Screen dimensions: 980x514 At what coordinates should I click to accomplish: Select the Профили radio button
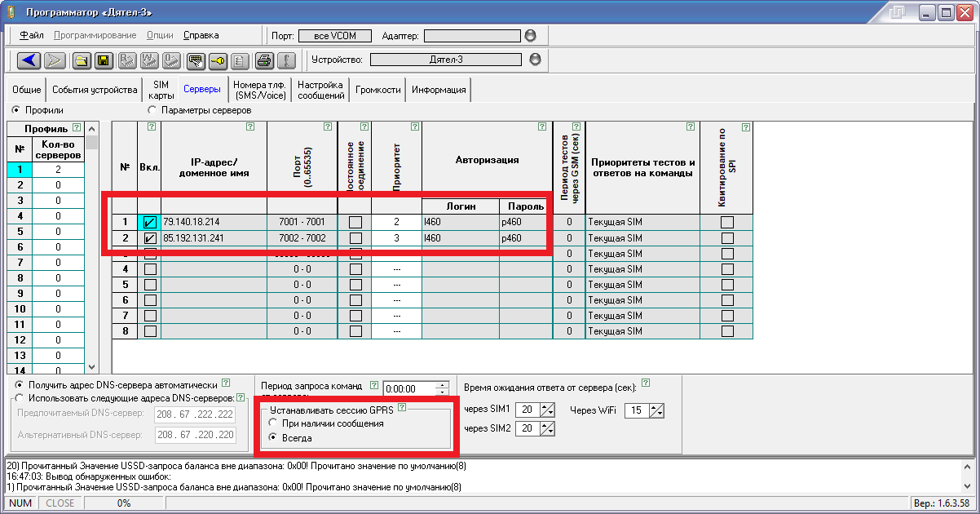click(x=16, y=110)
